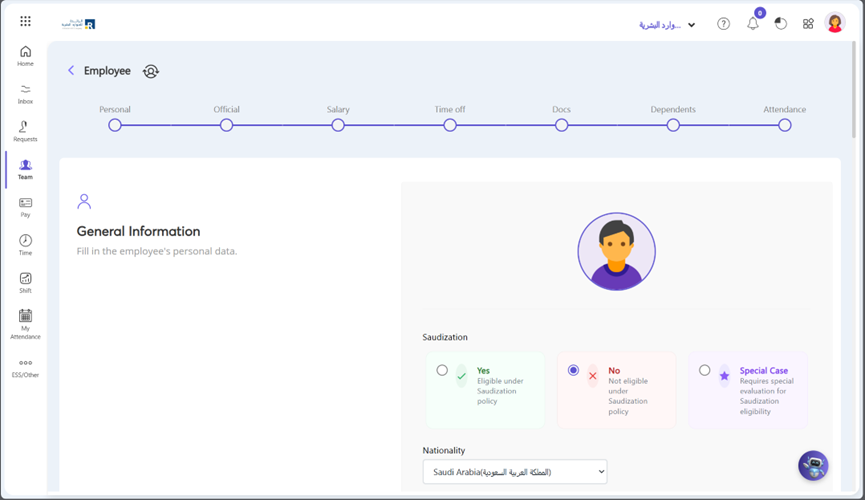
Task: Click the notifications bell icon
Action: tap(753, 24)
